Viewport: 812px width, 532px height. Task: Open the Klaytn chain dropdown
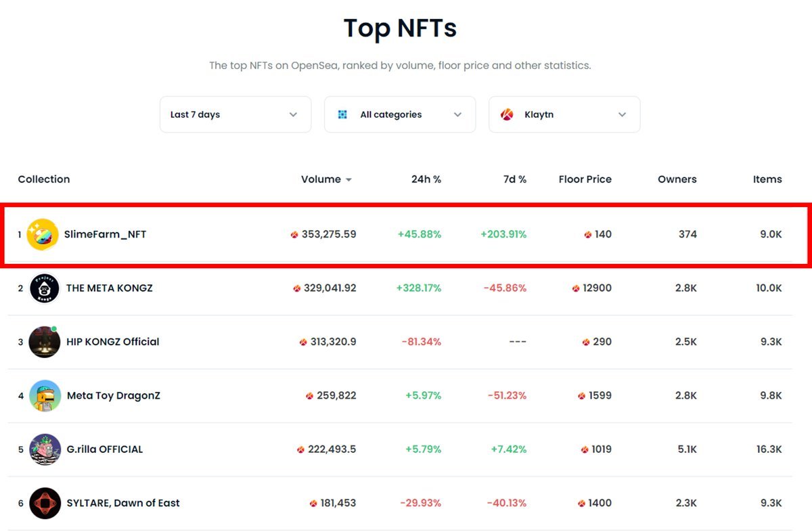point(564,114)
